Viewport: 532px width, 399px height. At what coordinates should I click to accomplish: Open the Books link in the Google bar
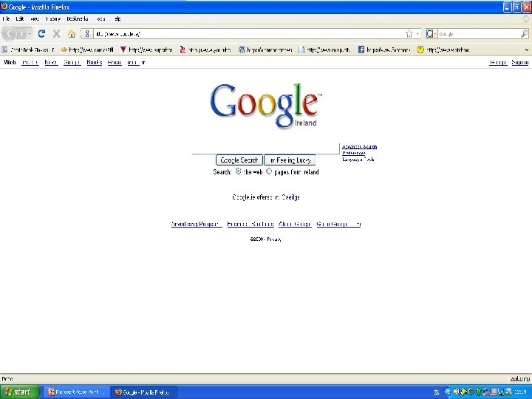[x=95, y=62]
